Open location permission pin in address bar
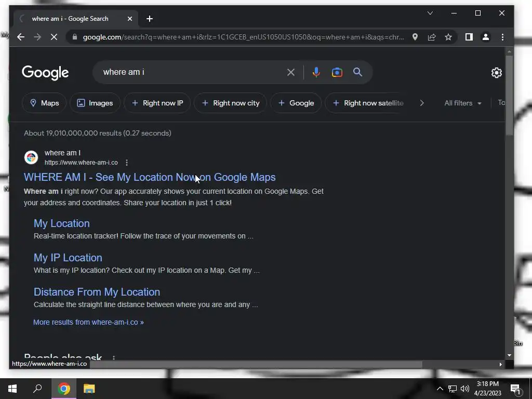This screenshot has height=399, width=532. [x=415, y=37]
